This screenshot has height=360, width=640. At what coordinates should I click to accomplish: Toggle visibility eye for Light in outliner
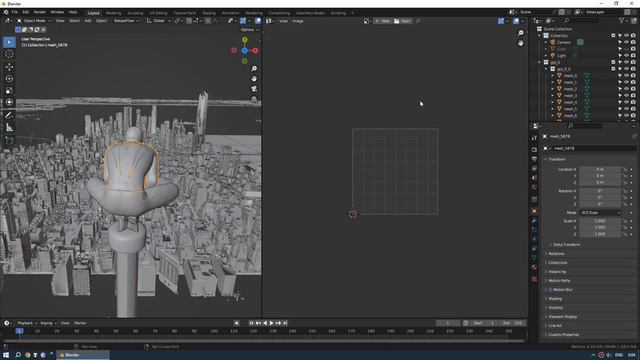pos(627,56)
